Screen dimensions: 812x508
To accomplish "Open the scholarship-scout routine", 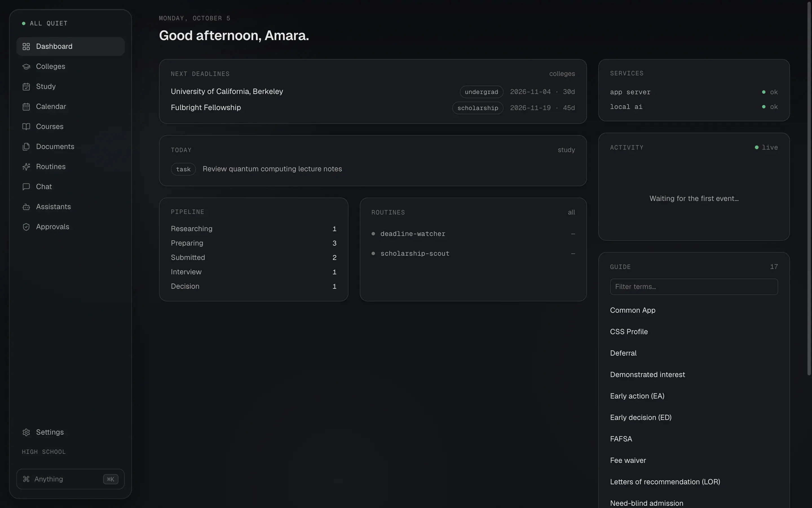I will (x=473, y=254).
